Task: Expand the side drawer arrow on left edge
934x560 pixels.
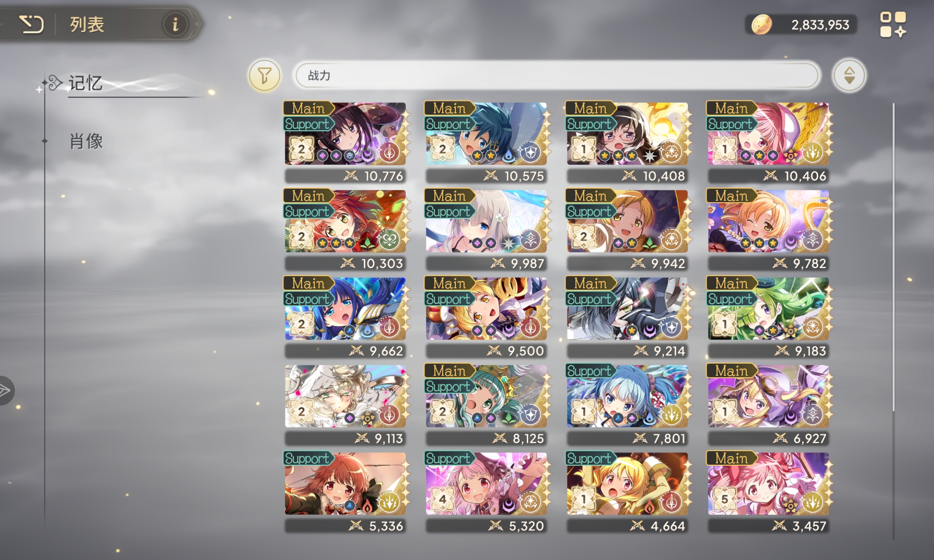Action: (x=6, y=390)
